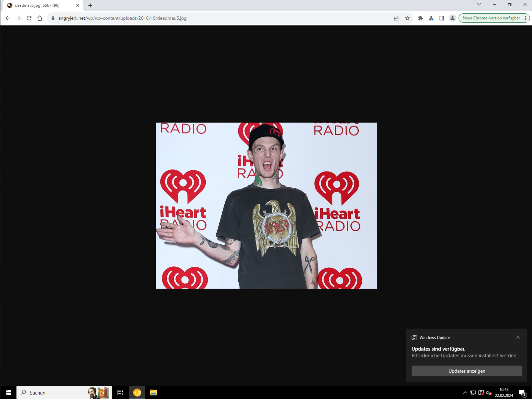Go back to the previous page
The image size is (532, 399).
point(8,18)
